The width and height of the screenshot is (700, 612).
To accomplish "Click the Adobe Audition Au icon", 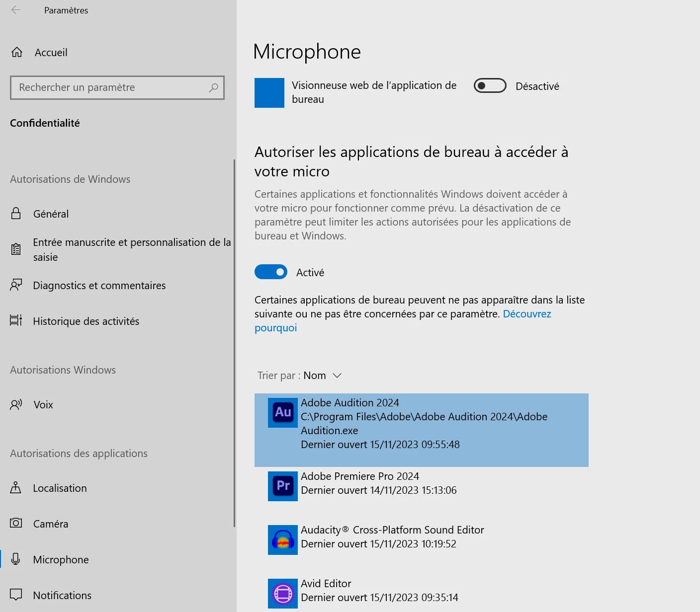I will click(x=283, y=413).
